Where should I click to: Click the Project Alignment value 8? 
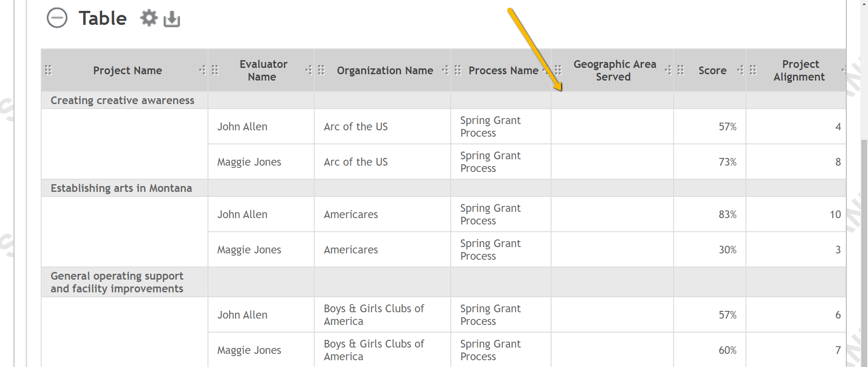pyautogui.click(x=838, y=162)
